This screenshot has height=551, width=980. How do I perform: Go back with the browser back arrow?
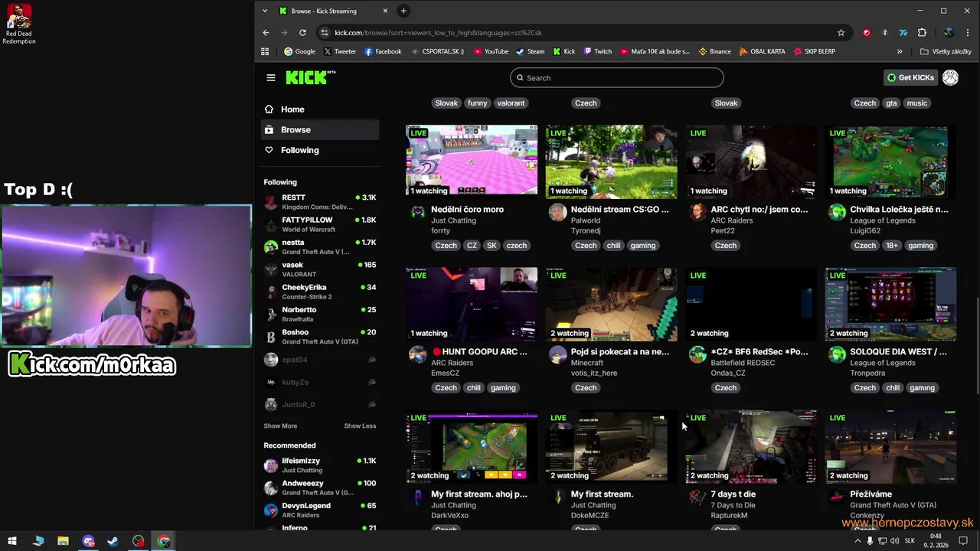click(x=266, y=33)
